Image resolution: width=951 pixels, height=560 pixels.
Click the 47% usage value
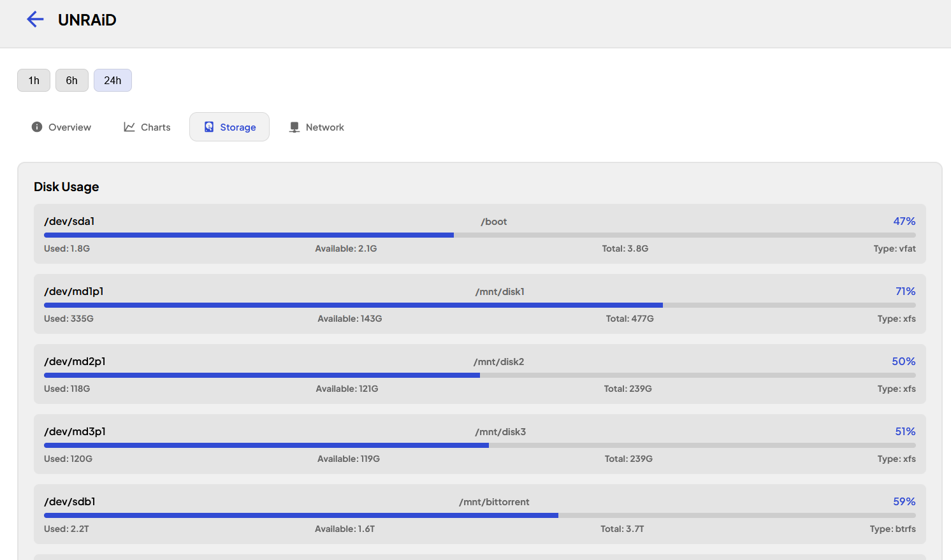click(904, 221)
